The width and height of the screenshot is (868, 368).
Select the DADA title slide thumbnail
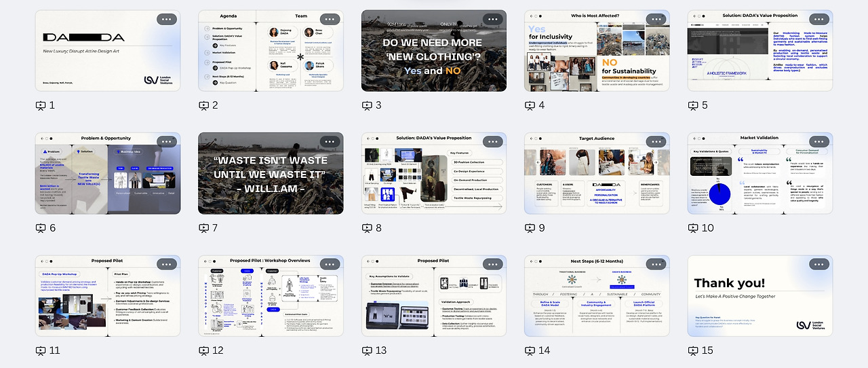(108, 51)
